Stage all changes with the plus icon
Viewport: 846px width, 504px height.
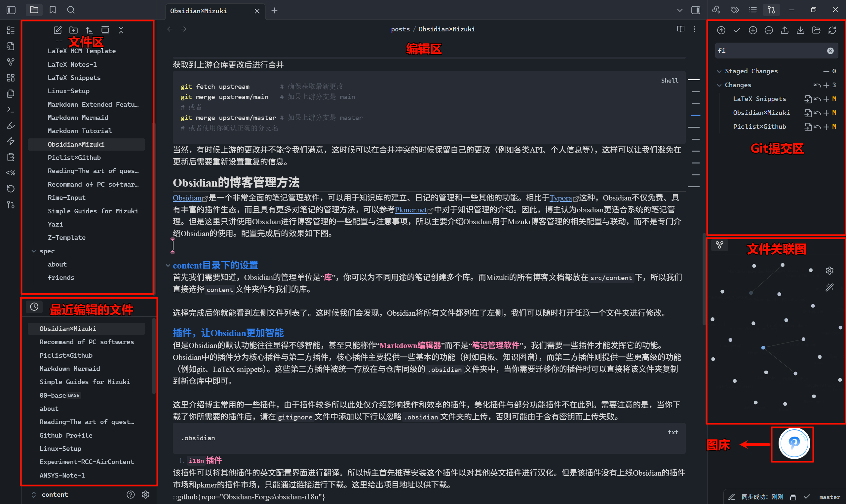(x=752, y=30)
